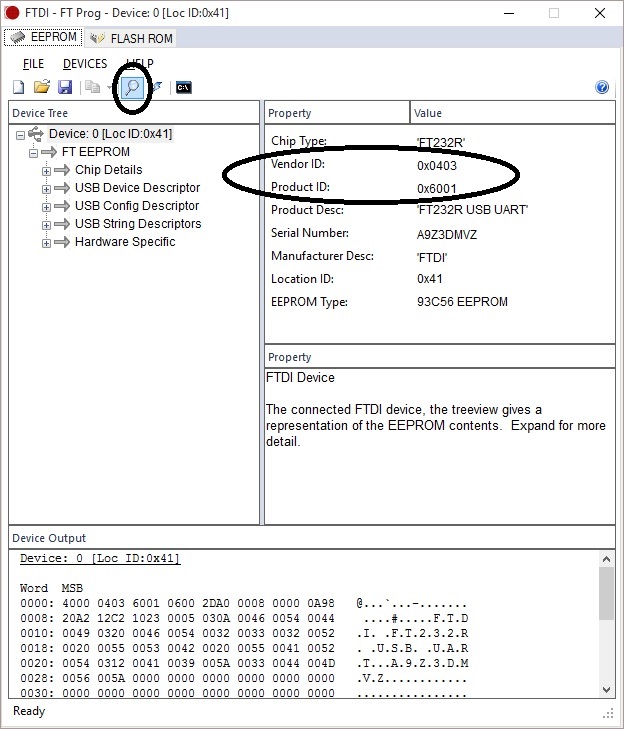Switch to the FLASH ROM tab
The height and width of the screenshot is (729, 624).
click(131, 38)
